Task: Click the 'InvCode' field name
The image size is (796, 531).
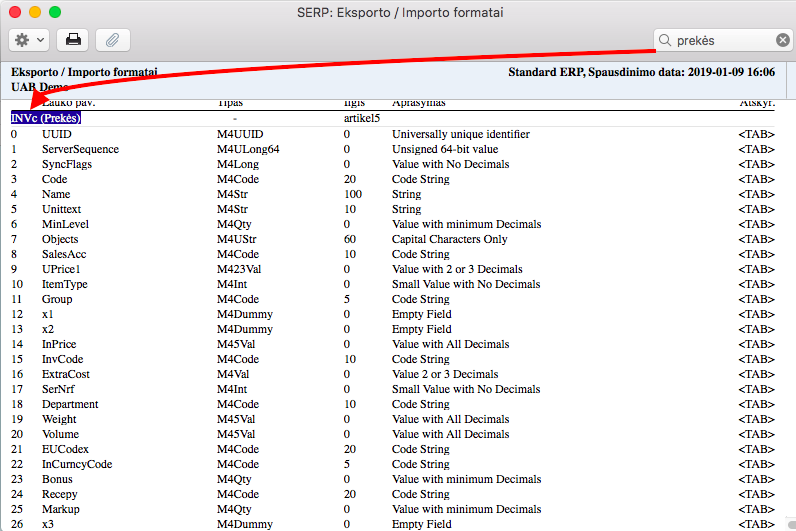Action: tap(62, 359)
